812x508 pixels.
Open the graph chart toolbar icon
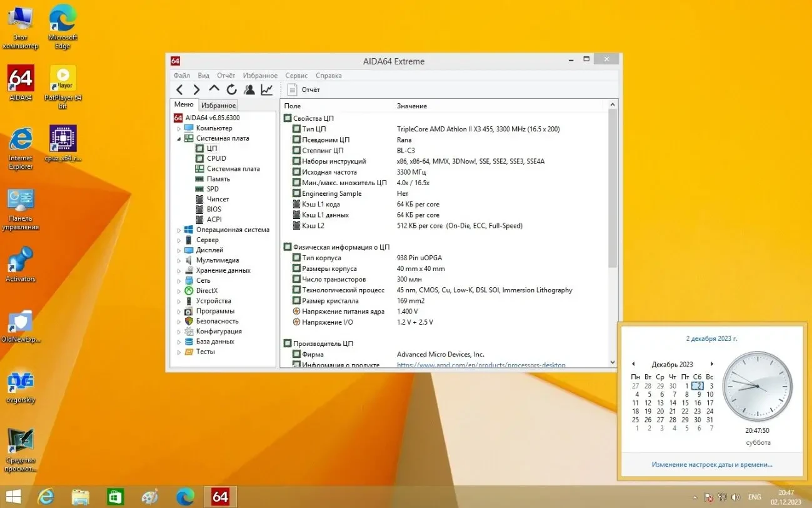point(267,89)
